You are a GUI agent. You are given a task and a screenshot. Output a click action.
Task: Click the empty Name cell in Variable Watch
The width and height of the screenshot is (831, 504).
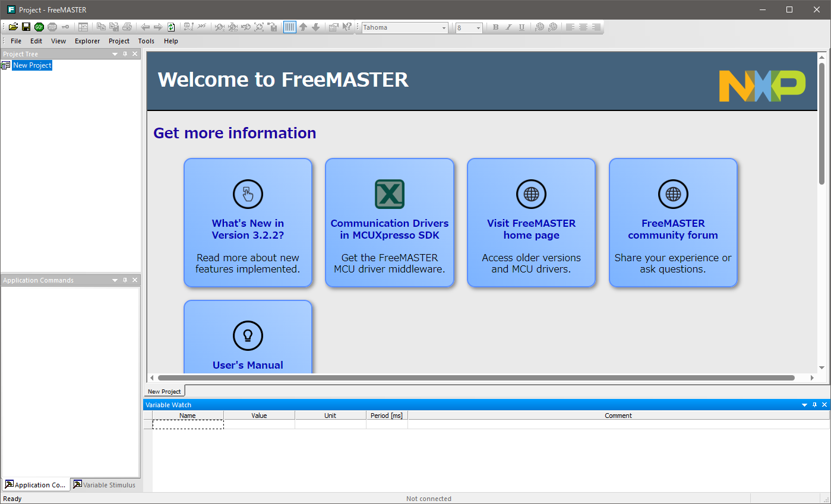click(x=188, y=424)
